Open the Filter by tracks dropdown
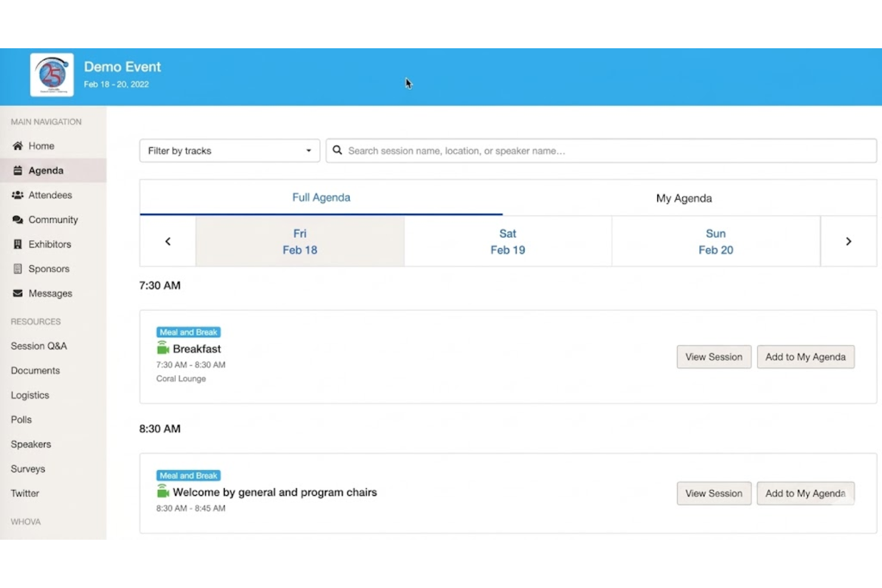Image resolution: width=882 pixels, height=588 pixels. (x=229, y=151)
